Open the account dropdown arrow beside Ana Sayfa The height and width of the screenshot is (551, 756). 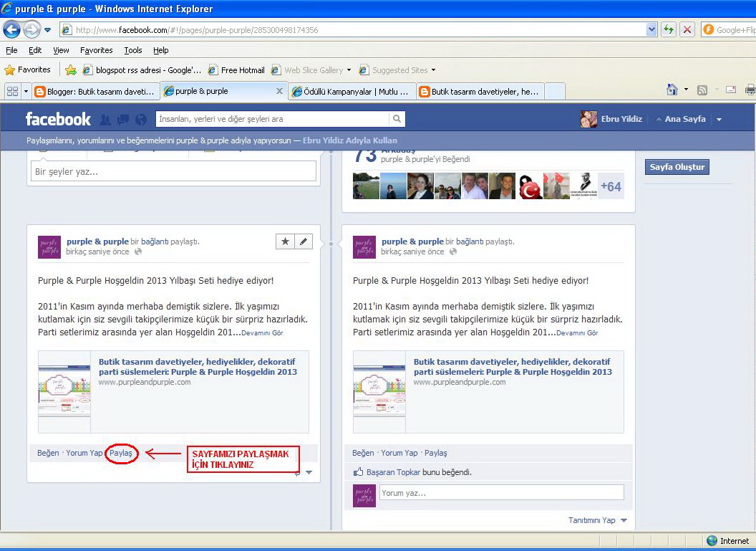(x=719, y=119)
